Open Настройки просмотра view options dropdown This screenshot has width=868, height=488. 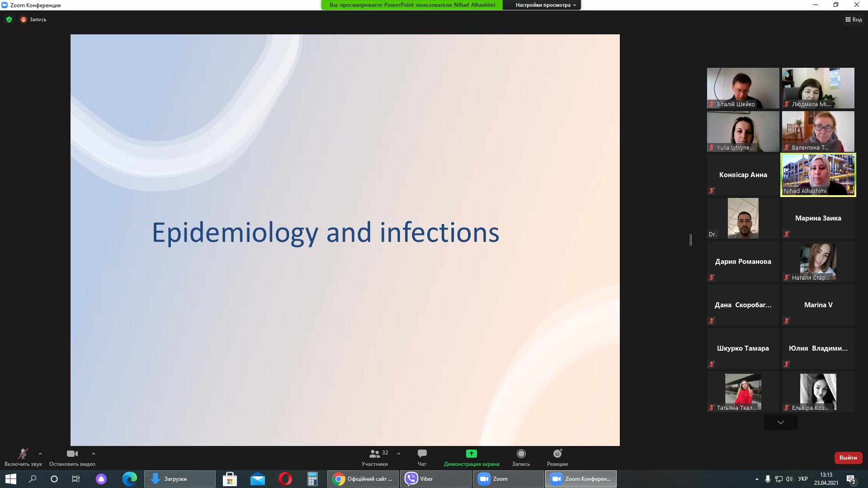coord(546,5)
